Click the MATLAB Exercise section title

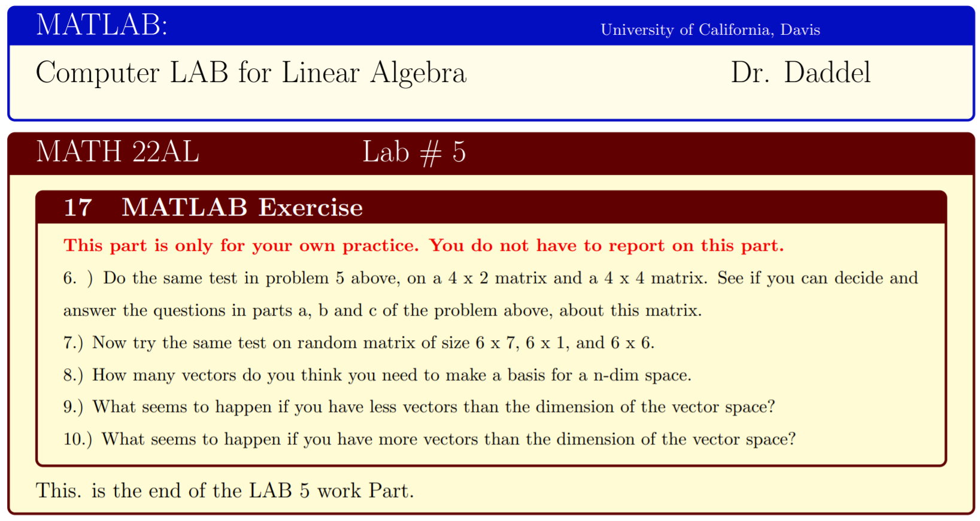[242, 208]
